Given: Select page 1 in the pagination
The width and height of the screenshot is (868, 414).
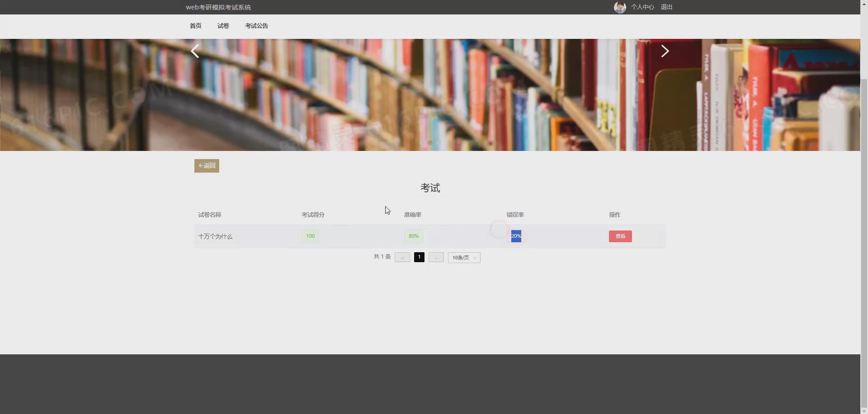Looking at the screenshot, I should click(419, 257).
